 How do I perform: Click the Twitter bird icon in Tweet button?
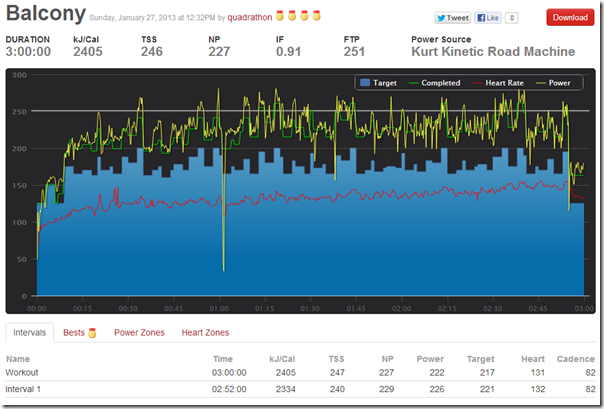click(441, 18)
